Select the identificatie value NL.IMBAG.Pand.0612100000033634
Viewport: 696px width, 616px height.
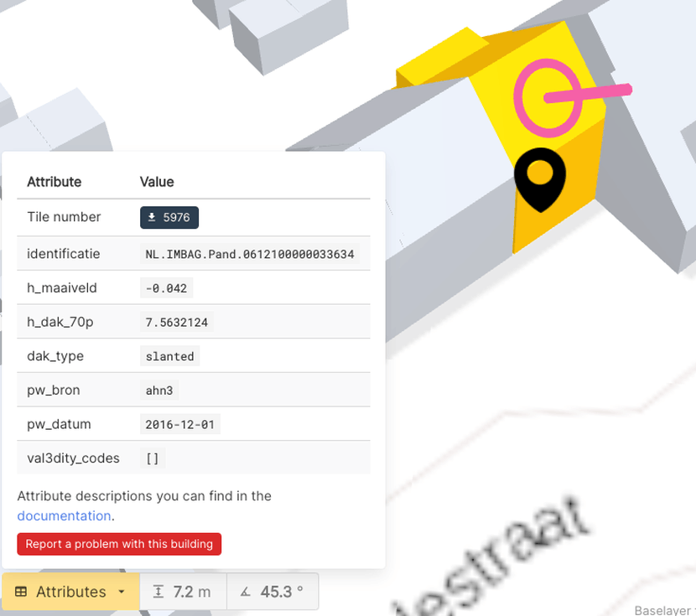250,254
